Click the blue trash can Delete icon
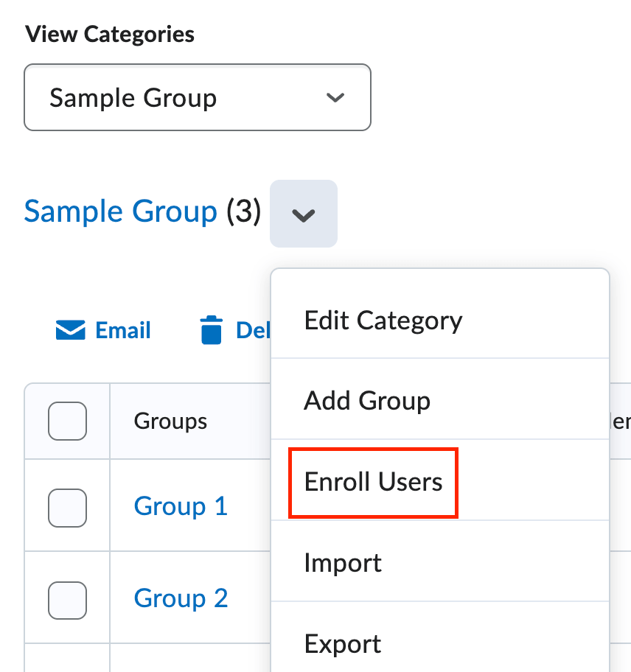This screenshot has width=631, height=672. pyautogui.click(x=212, y=329)
